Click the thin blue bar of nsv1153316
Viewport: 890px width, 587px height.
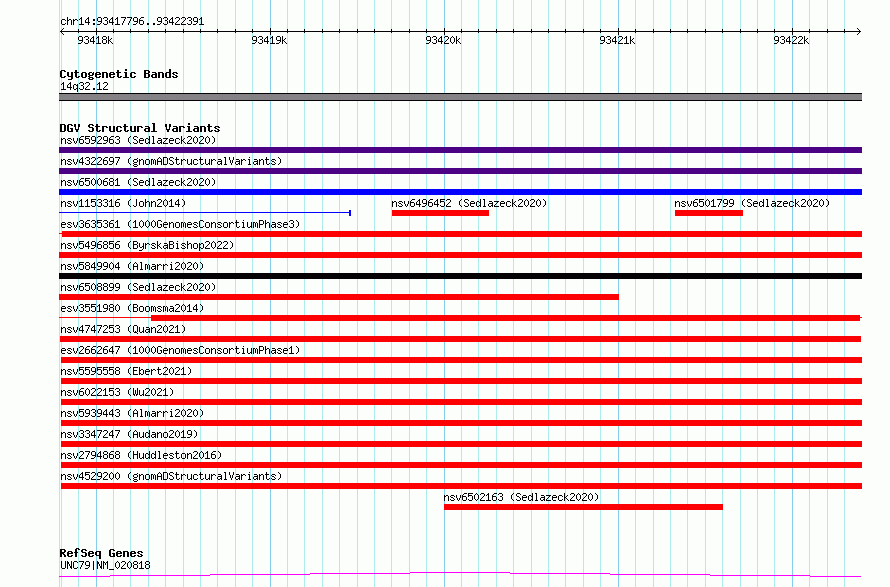click(x=205, y=213)
